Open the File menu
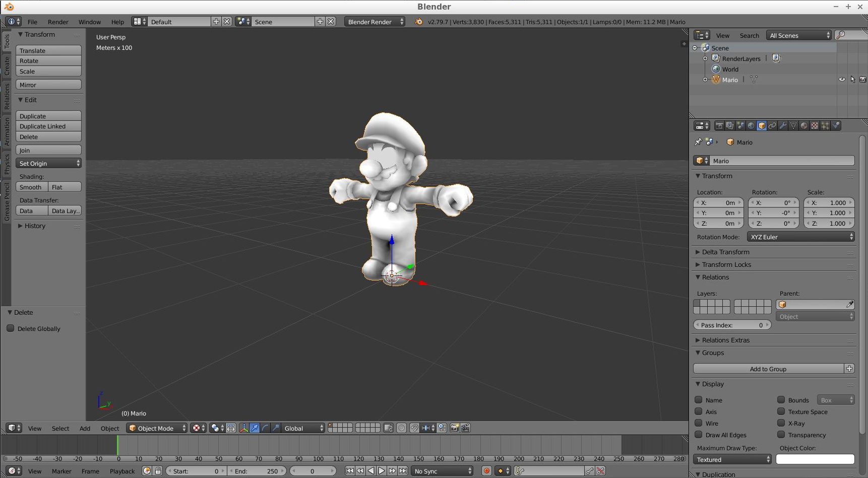Viewport: 868px width, 478px height. click(32, 22)
